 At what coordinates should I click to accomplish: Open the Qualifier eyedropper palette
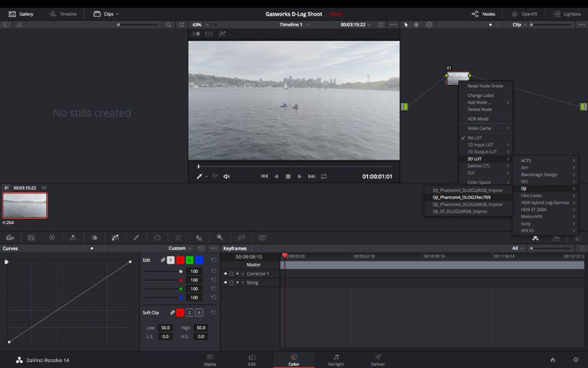136,238
